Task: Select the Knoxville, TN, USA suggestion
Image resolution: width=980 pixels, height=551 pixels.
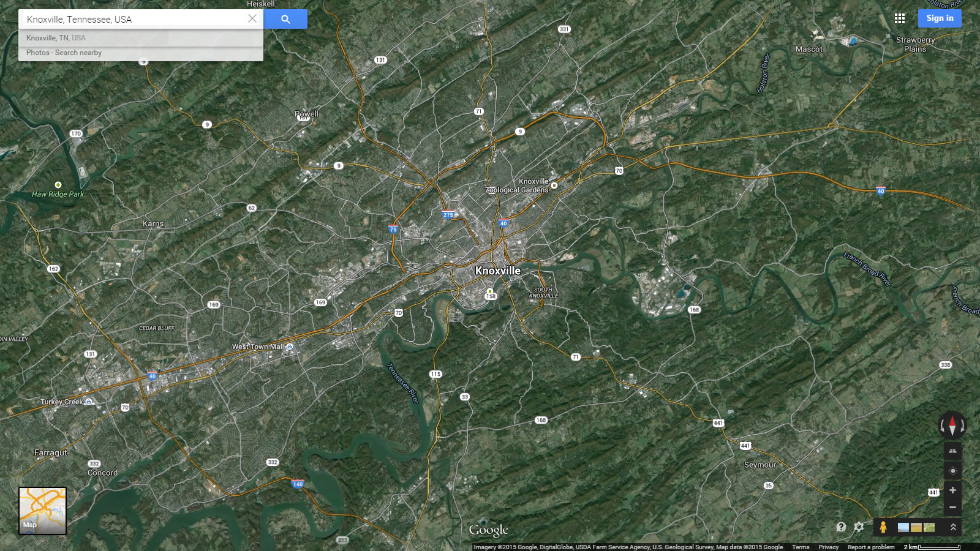Action: (56, 38)
